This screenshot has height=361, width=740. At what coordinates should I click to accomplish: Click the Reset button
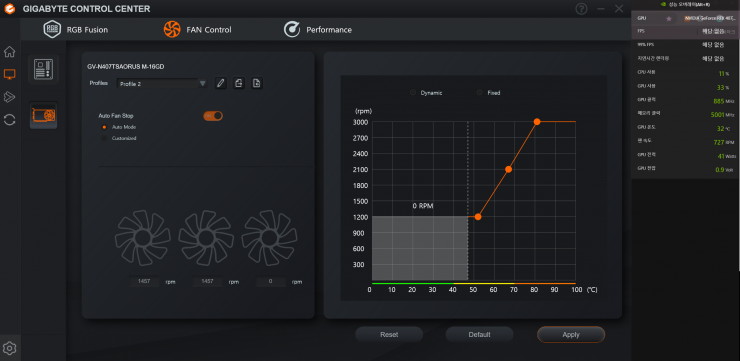click(389, 335)
